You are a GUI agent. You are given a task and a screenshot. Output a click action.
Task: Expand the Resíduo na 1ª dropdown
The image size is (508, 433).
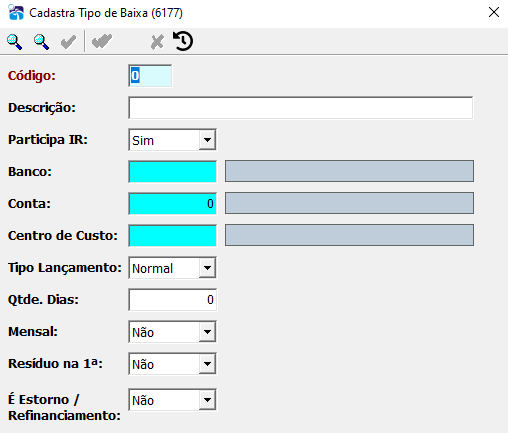[x=207, y=364]
